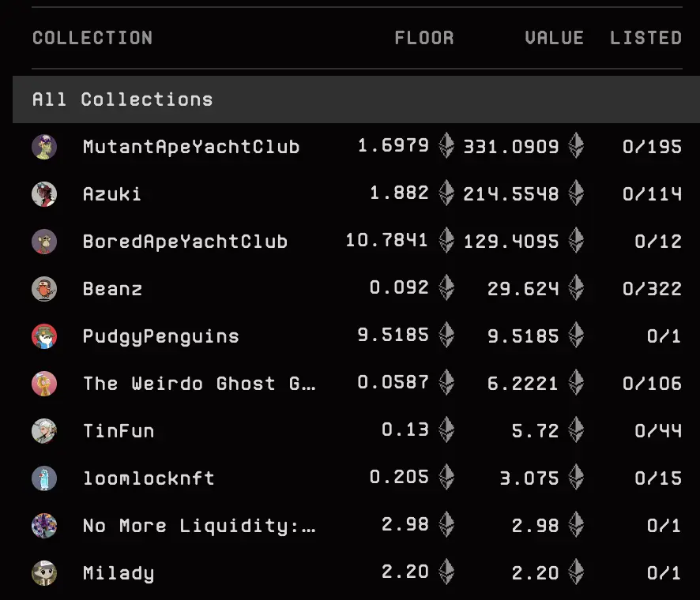Open the PudgyPenguins collection name
The image size is (700, 600).
click(x=161, y=337)
